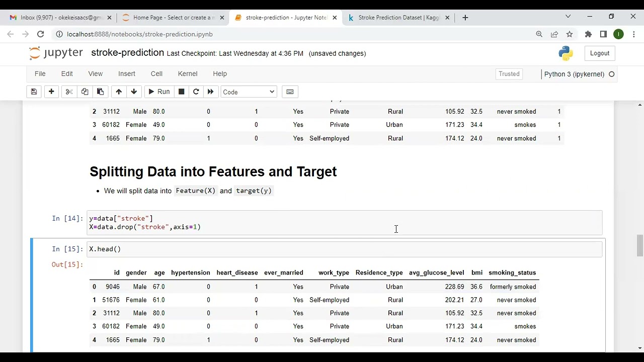
Task: Open the Chrome profile avatar
Action: (619, 34)
